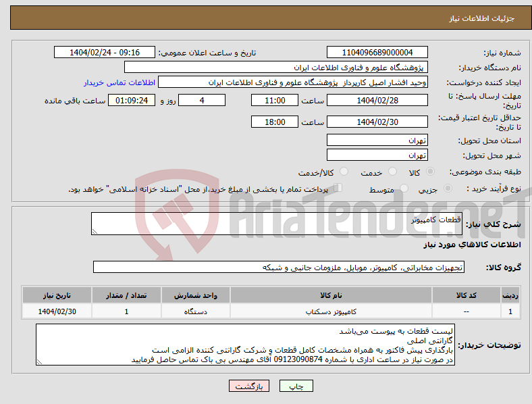This screenshot has width=532, height=404.
Task: Select the کالا/خدمت radio button
Action: [344, 172]
